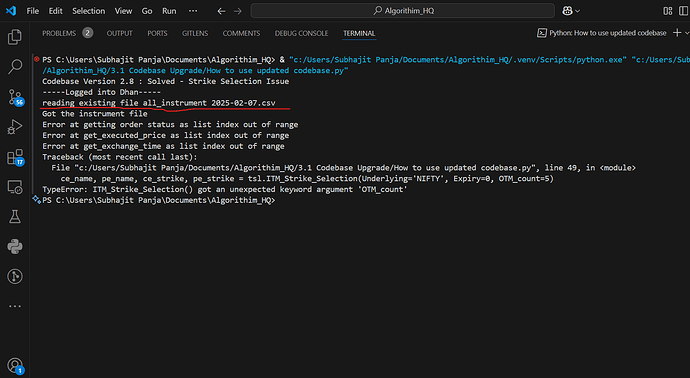The image size is (690, 378).
Task: Create a new terminal with plus button
Action: 677,33
